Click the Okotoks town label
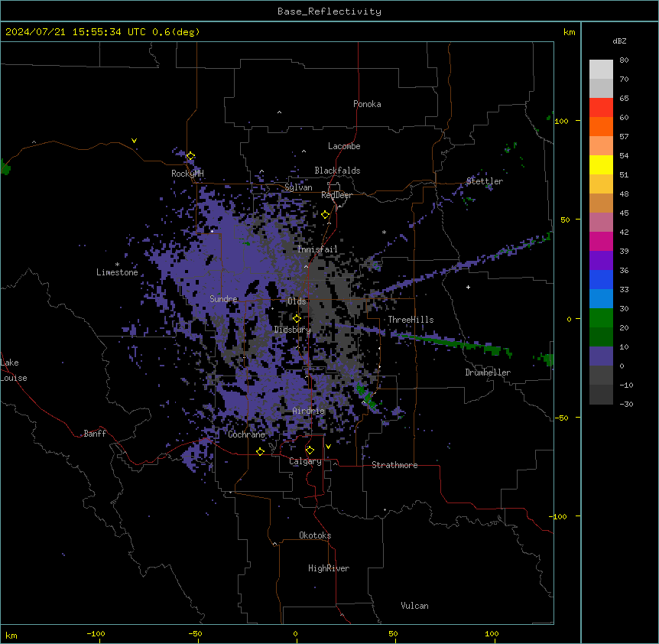This screenshot has width=659, height=644. (x=315, y=535)
